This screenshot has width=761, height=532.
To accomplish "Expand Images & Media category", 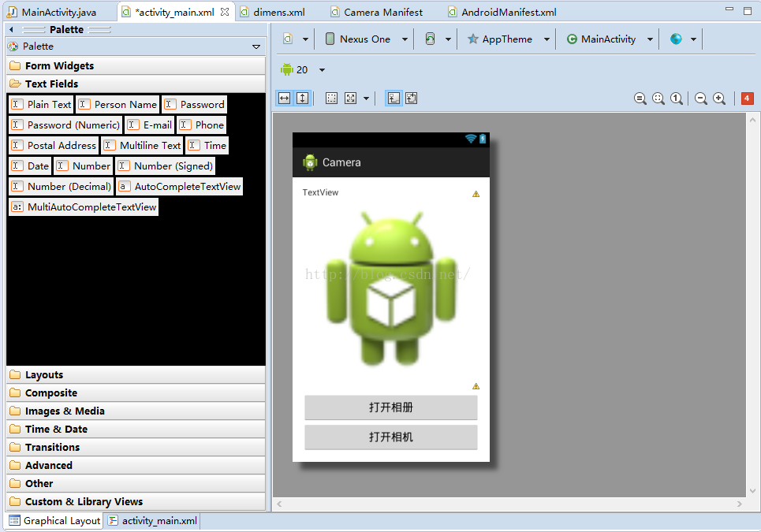I will coord(136,411).
